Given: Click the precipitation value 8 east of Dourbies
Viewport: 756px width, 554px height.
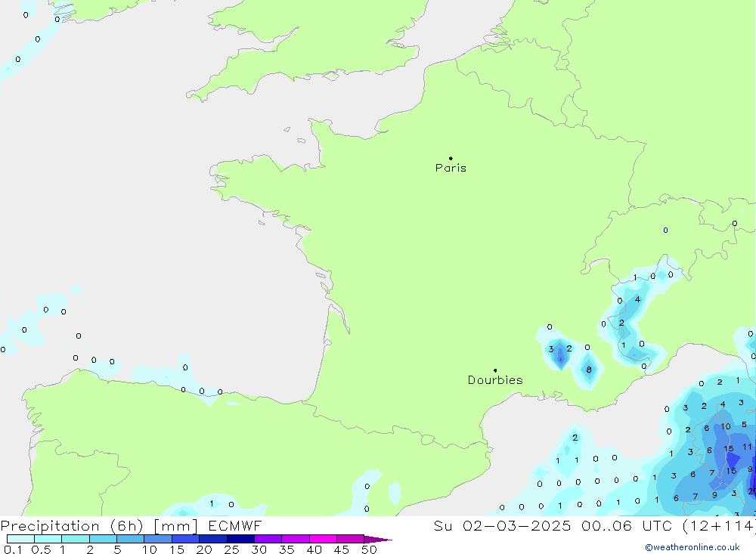Looking at the screenshot, I should pyautogui.click(x=589, y=370).
